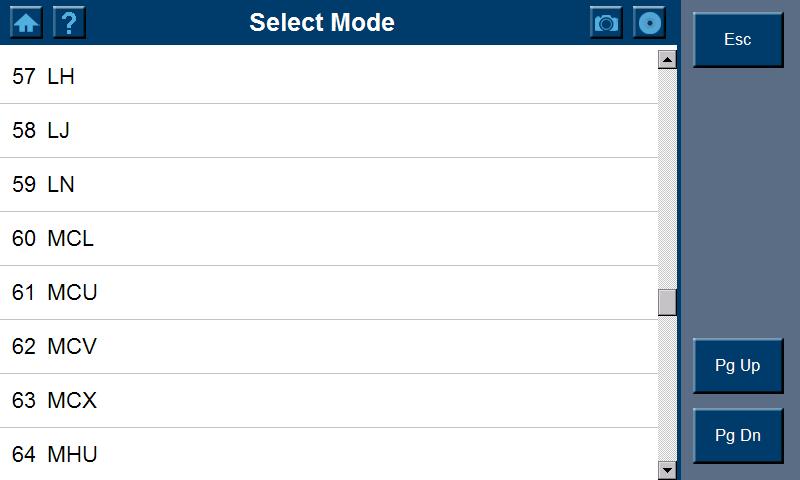
Task: Select mode 57 LH
Action: (328, 77)
